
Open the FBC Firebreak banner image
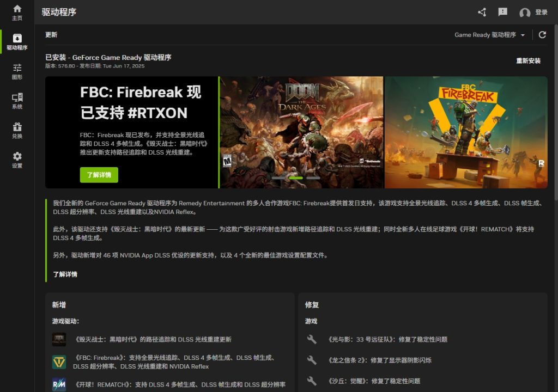click(466, 132)
